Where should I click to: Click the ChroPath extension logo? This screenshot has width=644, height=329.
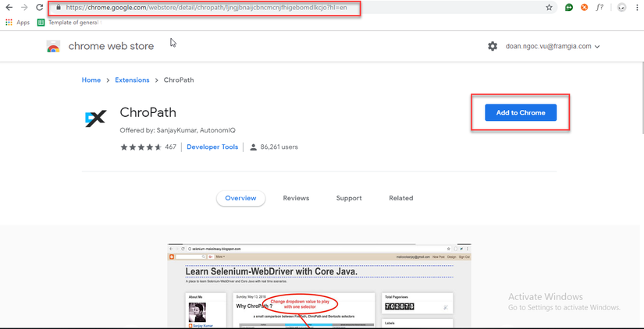pos(96,119)
